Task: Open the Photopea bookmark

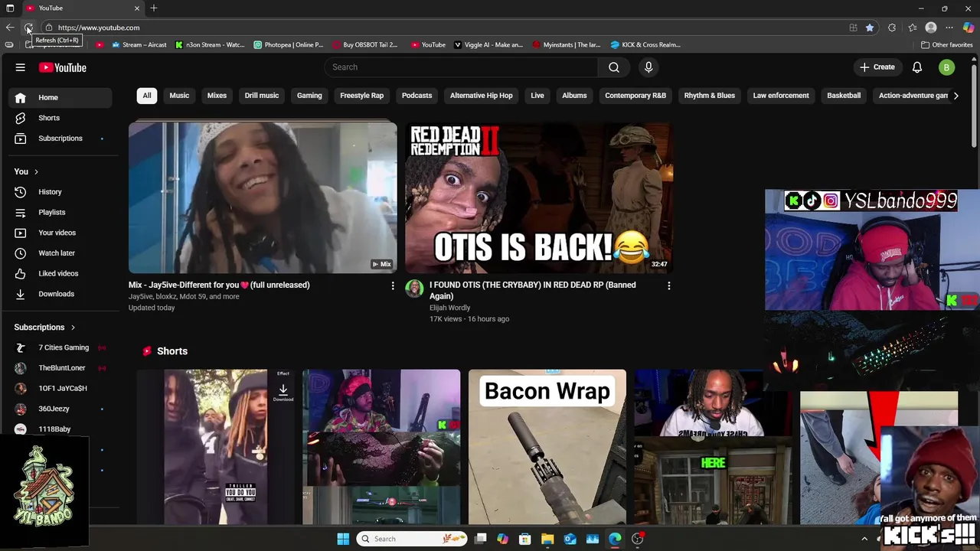Action: click(289, 45)
